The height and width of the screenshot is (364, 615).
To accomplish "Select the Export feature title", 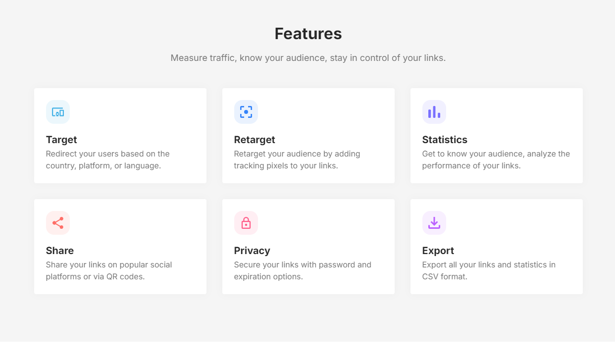I will pyautogui.click(x=438, y=251).
